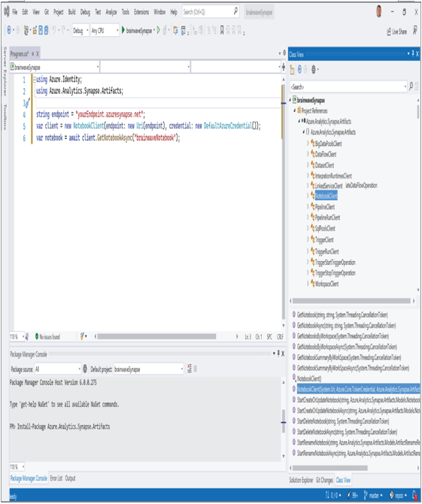
Task: Click the Class View search field
Action: 348,87
